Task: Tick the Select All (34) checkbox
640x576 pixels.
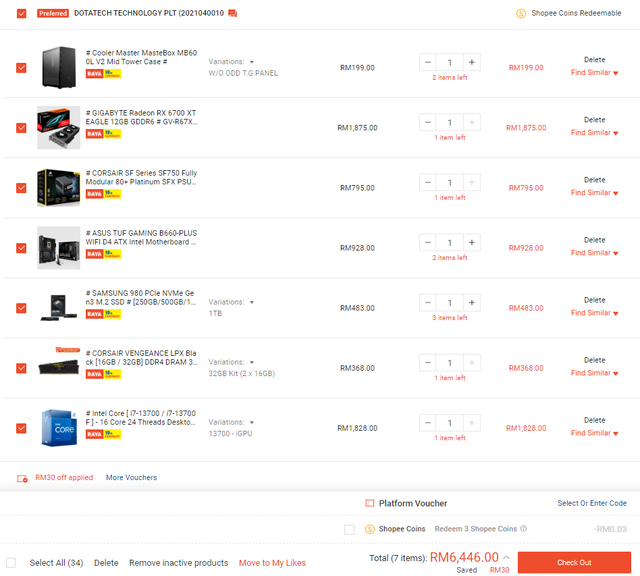Action: click(11, 563)
